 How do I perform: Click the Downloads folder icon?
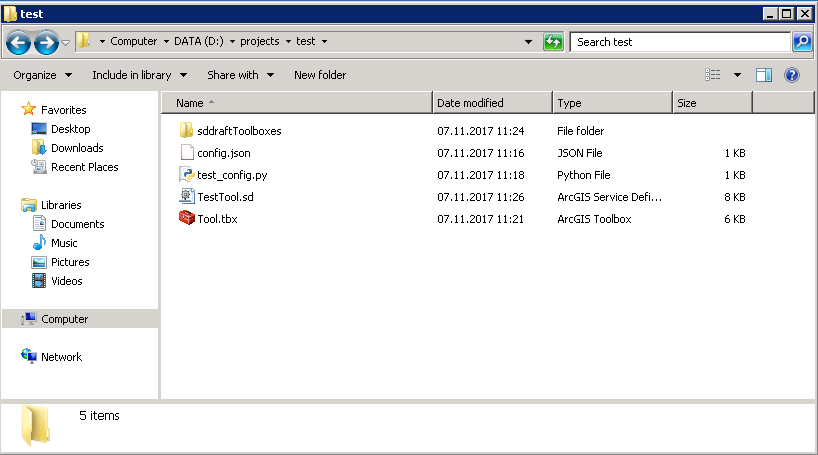pyautogui.click(x=39, y=147)
